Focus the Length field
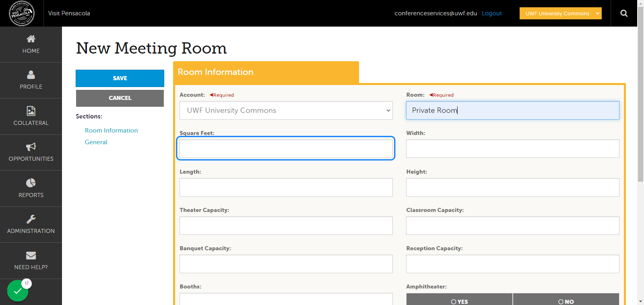 (x=286, y=187)
